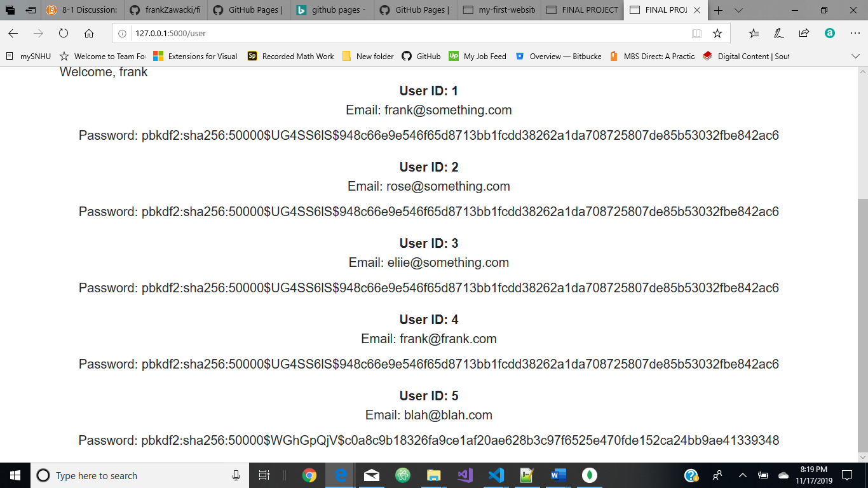Share this page icon

tap(804, 33)
